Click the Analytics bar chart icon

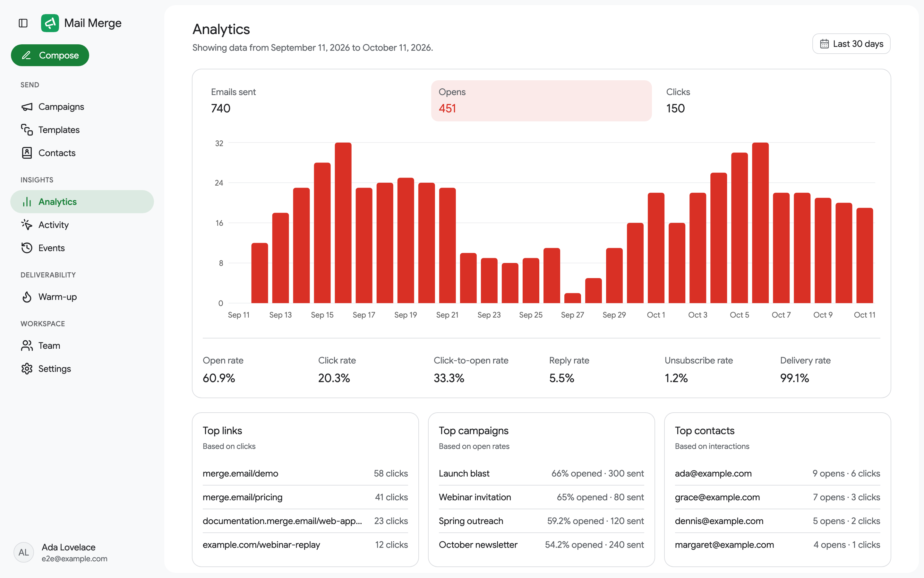pyautogui.click(x=27, y=202)
